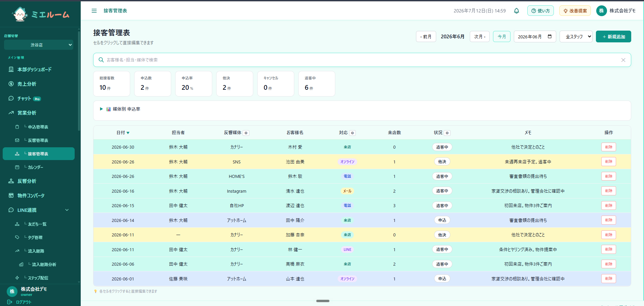Open the 渋谷店 store switch dropdown
The image size is (644, 306).
39,45
